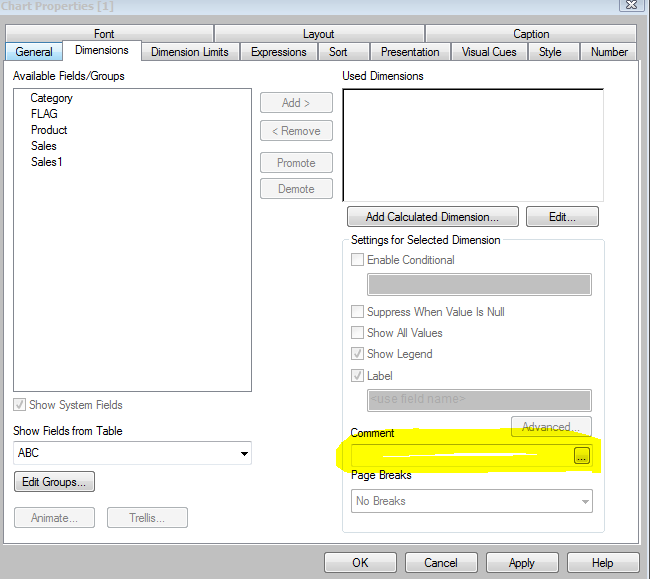Select the Sales field

coord(44,145)
